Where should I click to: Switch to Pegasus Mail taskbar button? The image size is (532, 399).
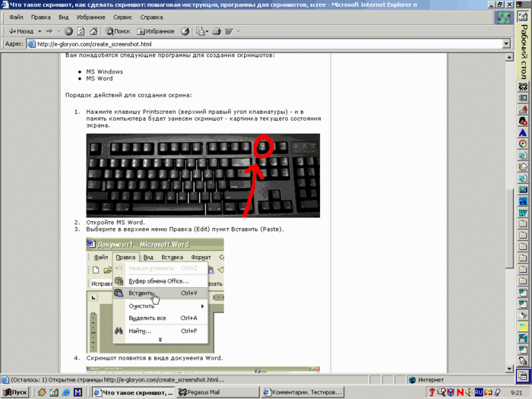218,393
